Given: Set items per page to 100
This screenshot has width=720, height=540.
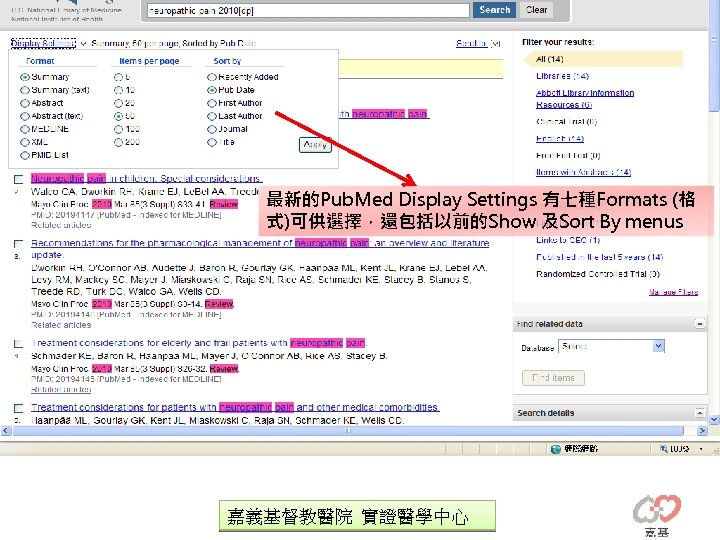Looking at the screenshot, I should pos(118,129).
